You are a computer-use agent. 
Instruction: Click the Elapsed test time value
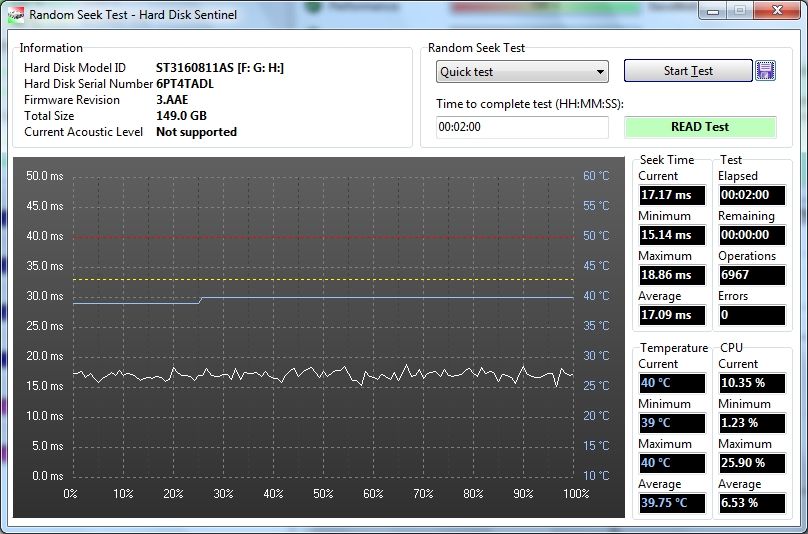pyautogui.click(x=751, y=195)
